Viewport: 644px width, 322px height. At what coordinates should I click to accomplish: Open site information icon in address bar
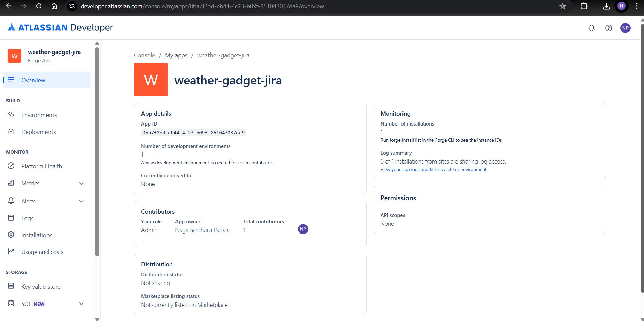click(72, 6)
